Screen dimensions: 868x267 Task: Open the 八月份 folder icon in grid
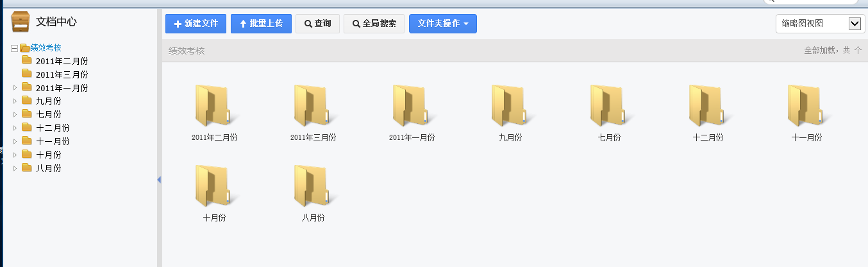[x=313, y=186]
